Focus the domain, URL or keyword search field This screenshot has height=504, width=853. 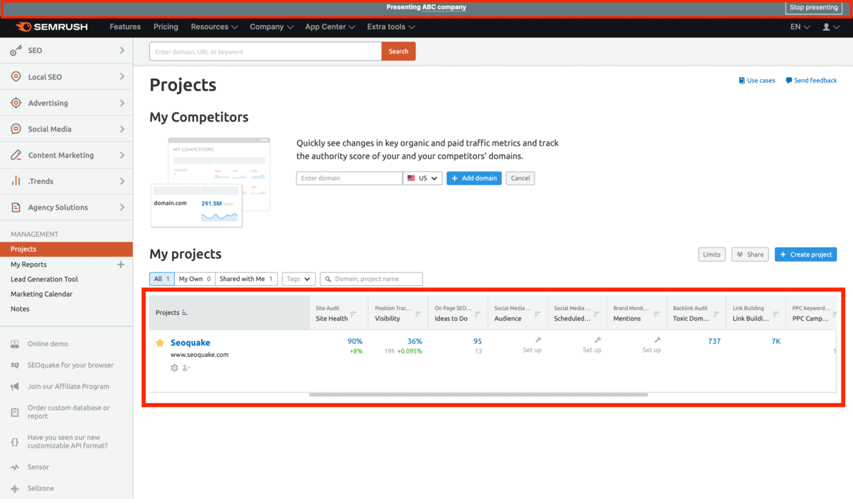tap(266, 51)
